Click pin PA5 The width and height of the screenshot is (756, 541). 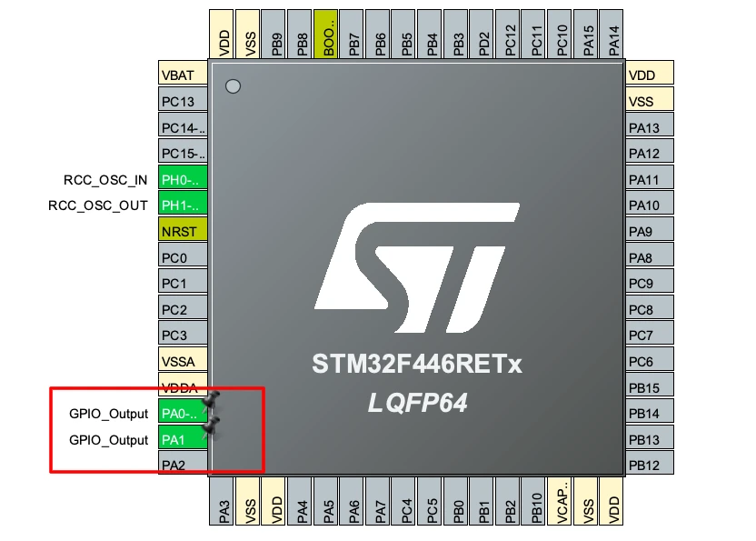pyautogui.click(x=326, y=501)
